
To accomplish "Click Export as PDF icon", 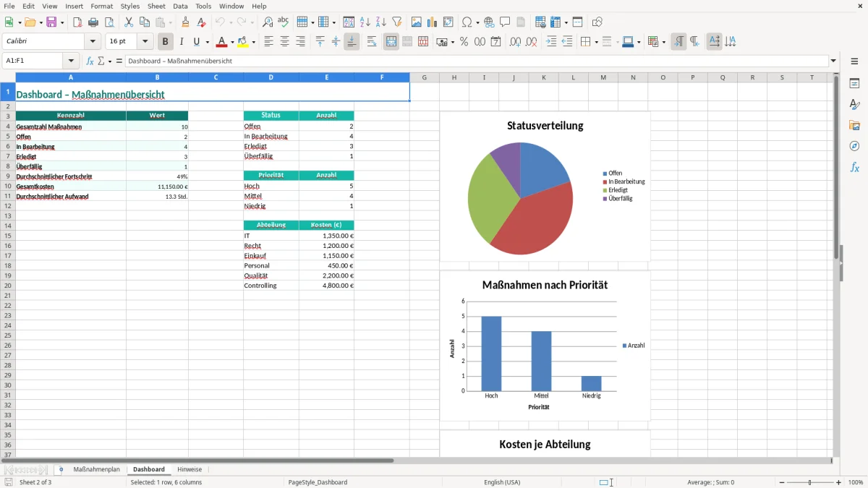I will [x=77, y=22].
